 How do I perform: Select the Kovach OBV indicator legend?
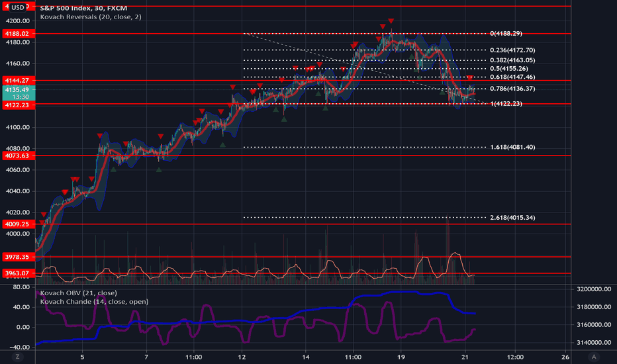[x=78, y=293]
